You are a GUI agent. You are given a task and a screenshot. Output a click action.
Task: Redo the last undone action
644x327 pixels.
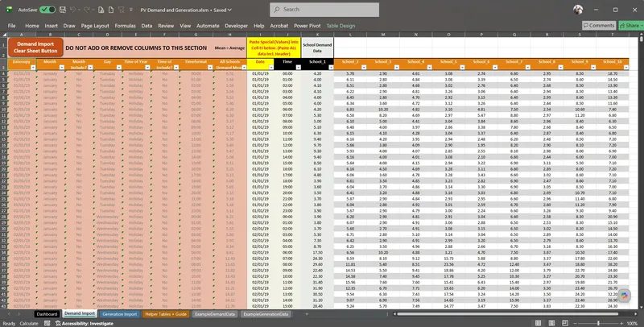(87, 10)
